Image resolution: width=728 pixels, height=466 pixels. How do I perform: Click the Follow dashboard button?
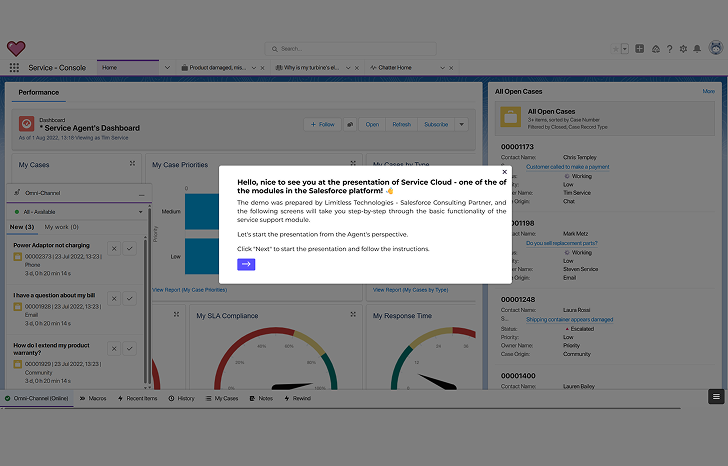[322, 124]
